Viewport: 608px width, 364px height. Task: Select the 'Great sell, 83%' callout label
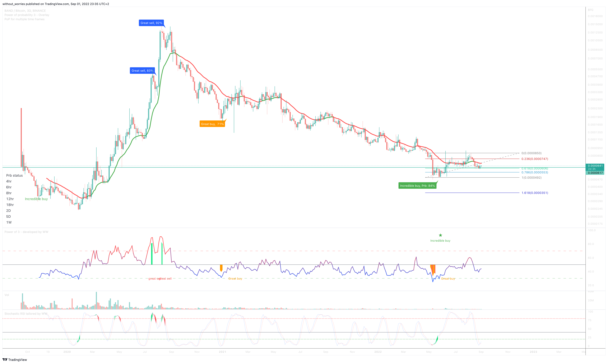pos(142,71)
